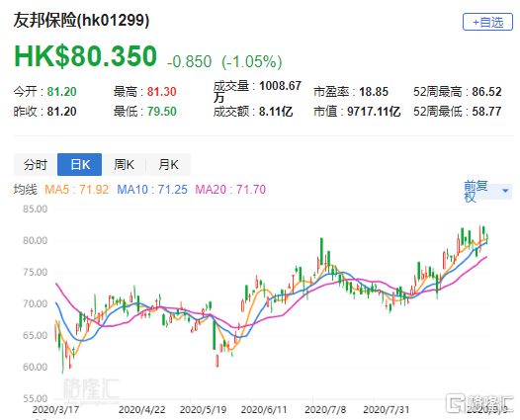The image size is (520, 420).
Task: Click the 2020/3/17 date label
Action: [x=55, y=410]
